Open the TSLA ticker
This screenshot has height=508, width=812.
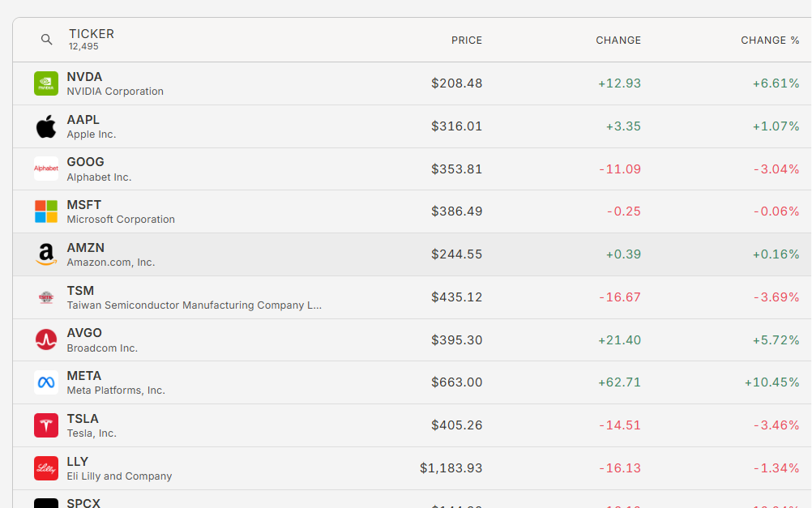[83, 419]
